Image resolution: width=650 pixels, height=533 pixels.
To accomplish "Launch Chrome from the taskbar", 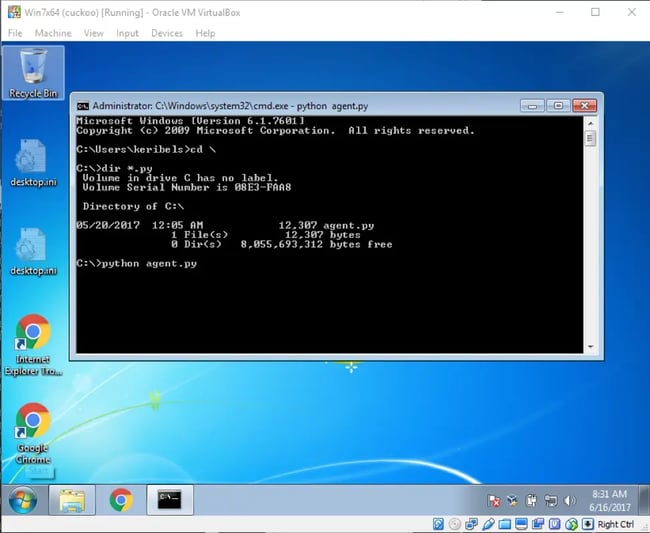I will (x=121, y=499).
